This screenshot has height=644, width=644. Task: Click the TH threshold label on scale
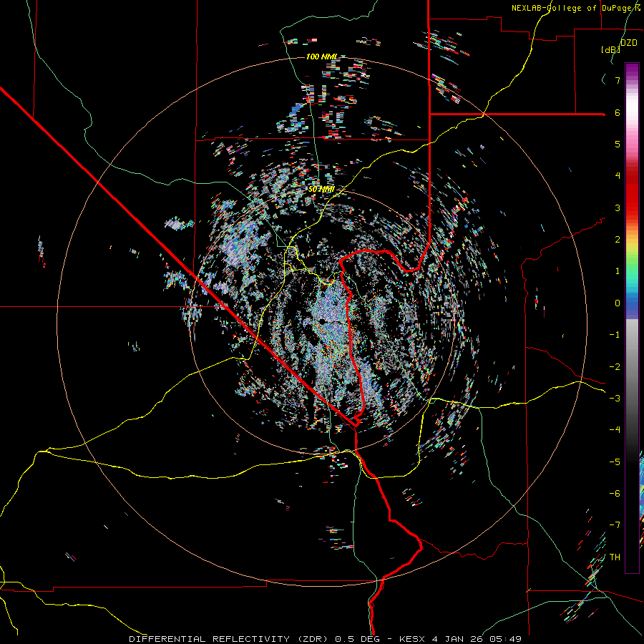pyautogui.click(x=615, y=557)
